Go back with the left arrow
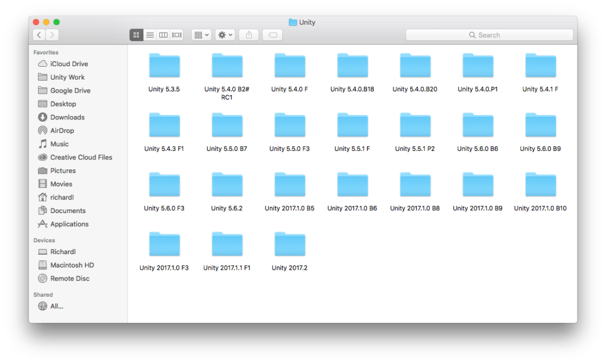The image size is (606, 364). [39, 35]
